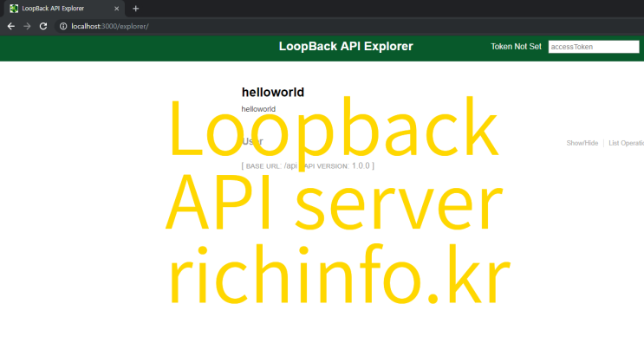Click the browser back arrow
This screenshot has height=362, width=644.
point(11,26)
